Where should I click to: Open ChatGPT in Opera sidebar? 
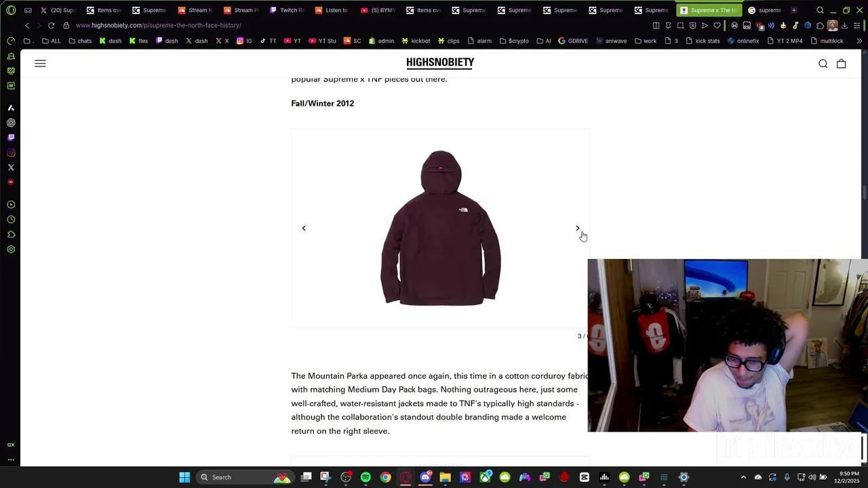pyautogui.click(x=11, y=123)
